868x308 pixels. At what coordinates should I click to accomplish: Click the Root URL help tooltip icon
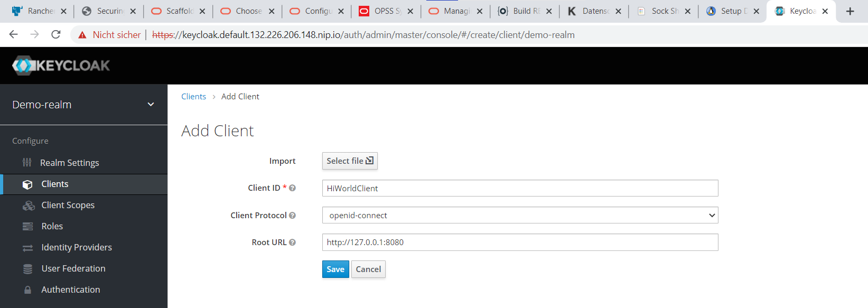tap(292, 242)
